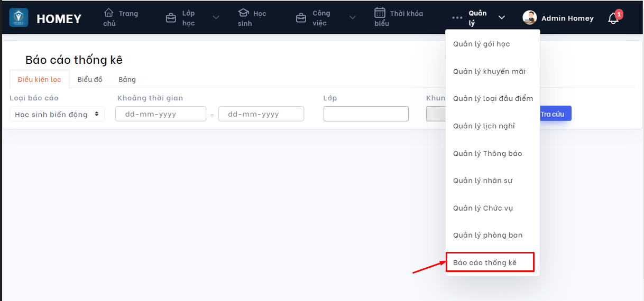Click the briefcase icon beside Công việc

301,18
